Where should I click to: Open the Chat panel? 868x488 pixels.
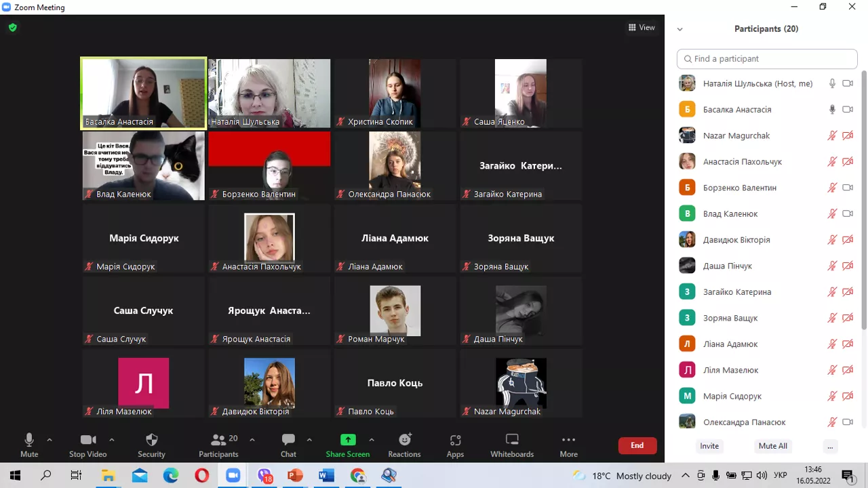(288, 445)
